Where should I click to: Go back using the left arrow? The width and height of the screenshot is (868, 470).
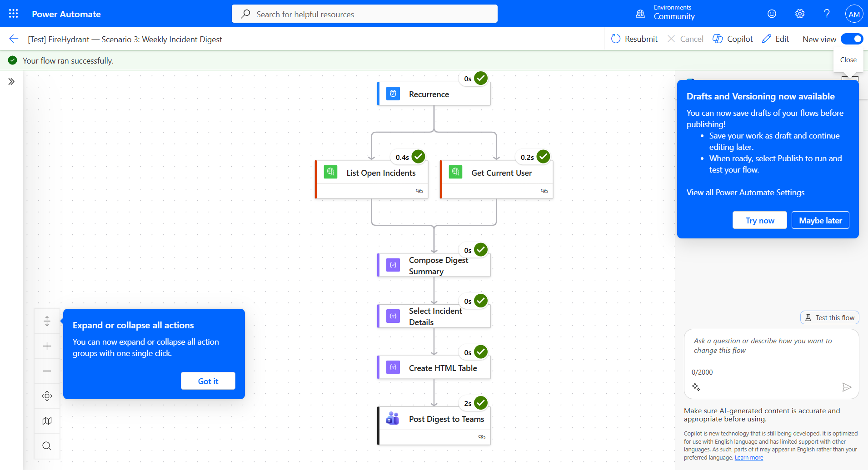point(14,39)
